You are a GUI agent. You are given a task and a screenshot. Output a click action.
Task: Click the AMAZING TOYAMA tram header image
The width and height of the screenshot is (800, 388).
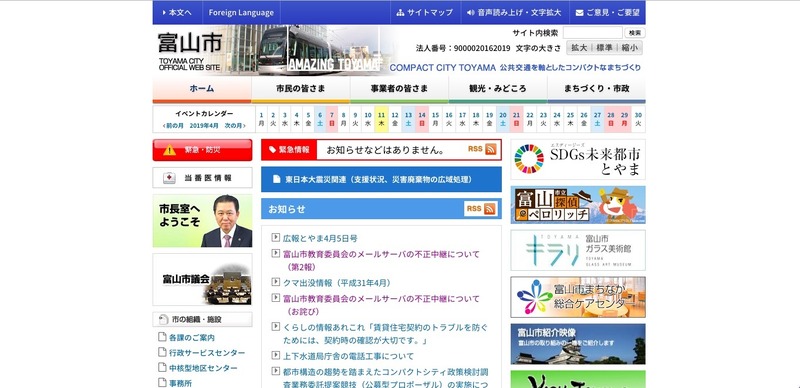pos(311,50)
